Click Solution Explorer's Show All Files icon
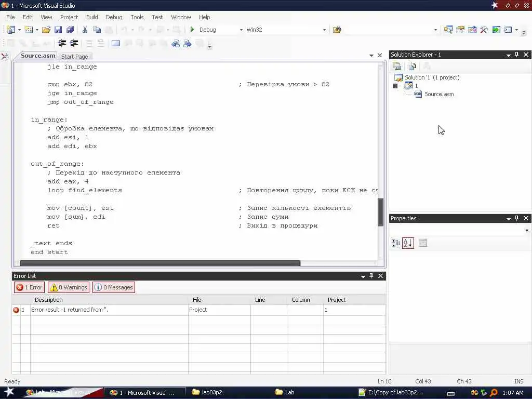The width and height of the screenshot is (532, 399). click(x=412, y=66)
